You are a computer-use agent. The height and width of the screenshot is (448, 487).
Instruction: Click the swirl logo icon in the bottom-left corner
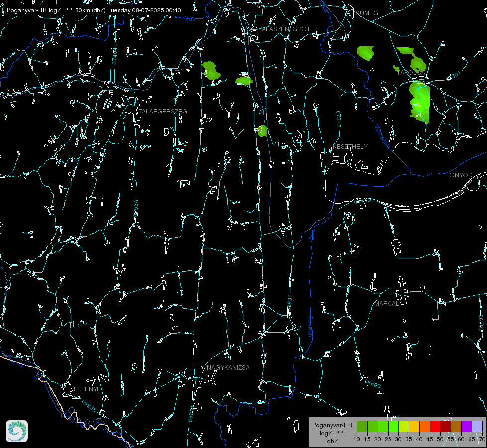click(x=17, y=431)
